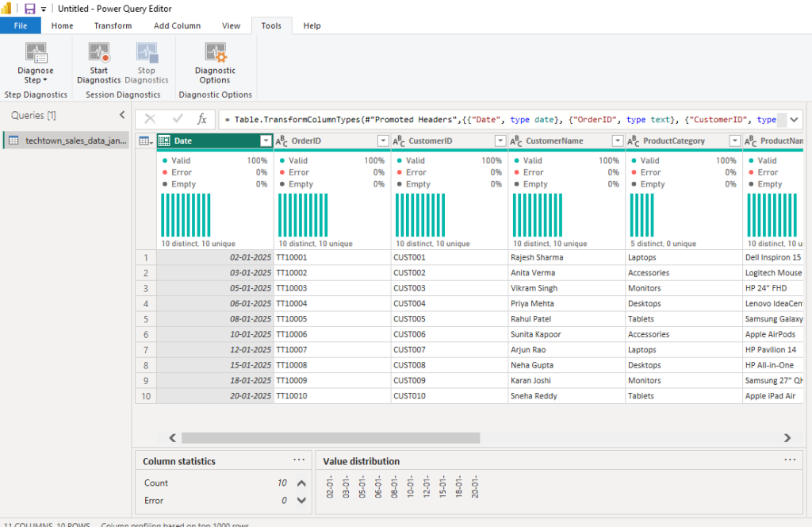Viewport: 812px width, 527px height.
Task: Open Diagnostic Options gear icon
Action: pyautogui.click(x=215, y=55)
